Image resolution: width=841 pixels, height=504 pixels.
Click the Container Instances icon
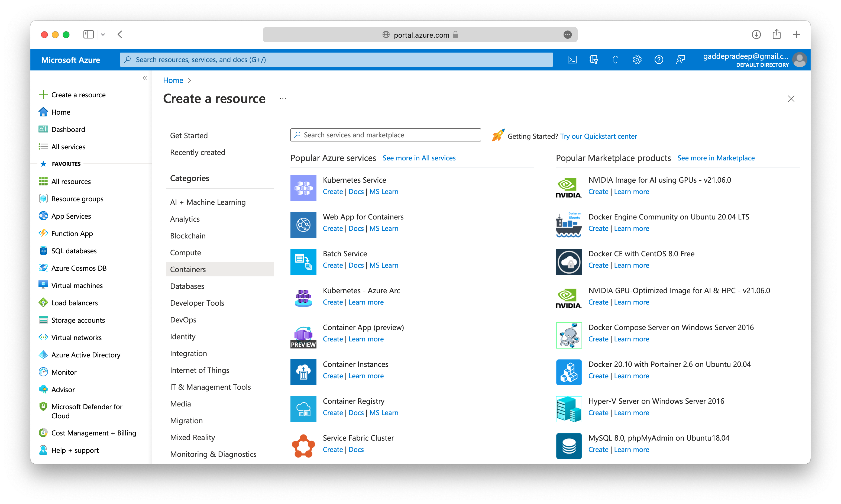(303, 372)
